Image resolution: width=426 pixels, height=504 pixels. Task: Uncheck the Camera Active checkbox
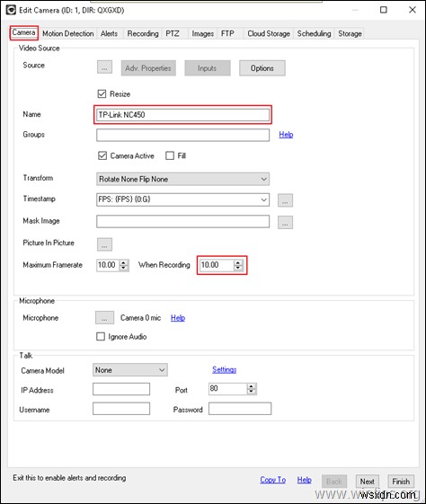coord(102,156)
